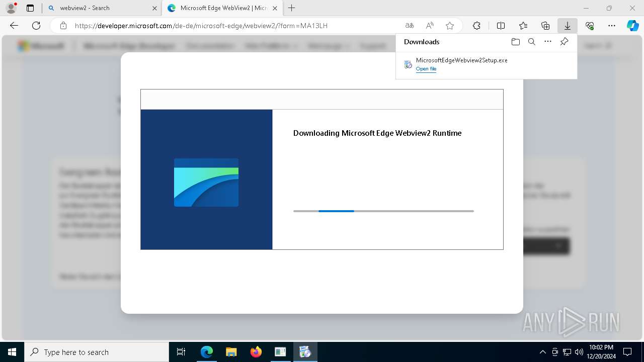Open the downloads folder icon
Image resolution: width=644 pixels, height=362 pixels.
[x=515, y=42]
